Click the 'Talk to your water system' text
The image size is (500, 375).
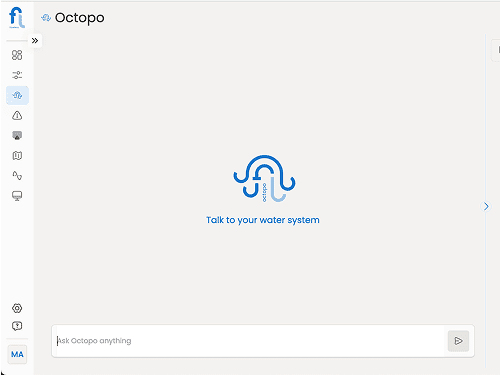(263, 220)
